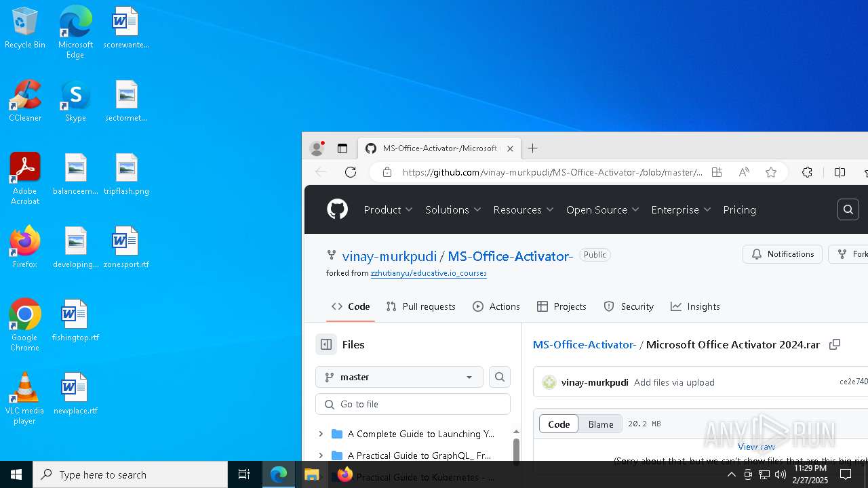Open app available icon in address bar
The width and height of the screenshot is (868, 488).
(717, 172)
